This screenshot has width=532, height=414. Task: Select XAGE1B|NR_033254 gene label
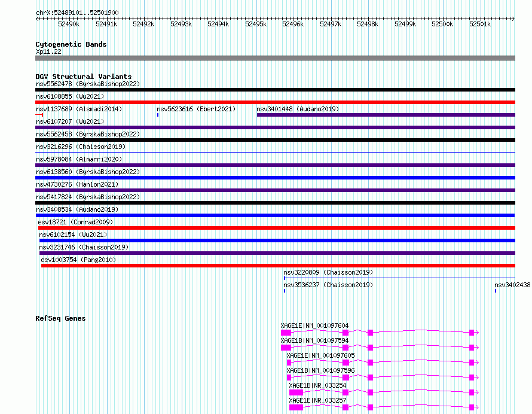317,385
